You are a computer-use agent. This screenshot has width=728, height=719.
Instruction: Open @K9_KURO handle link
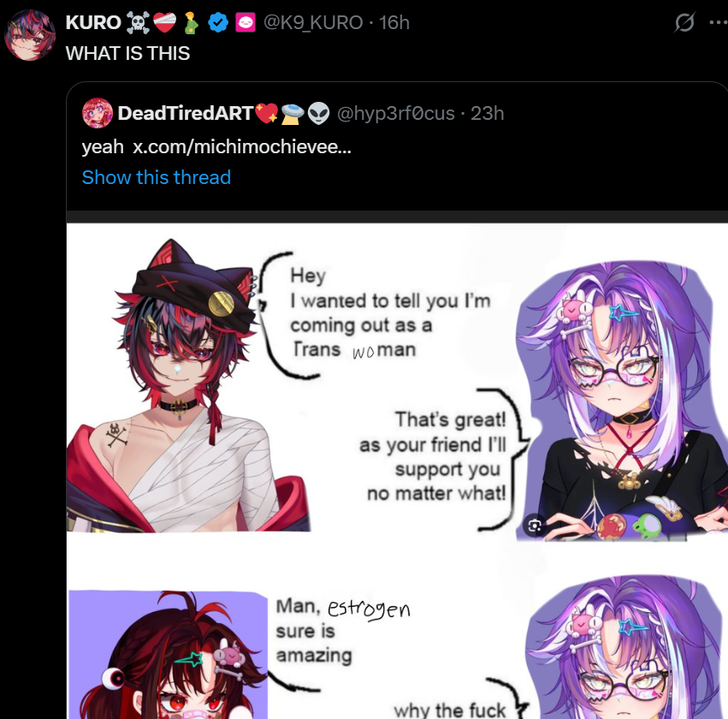click(x=313, y=22)
